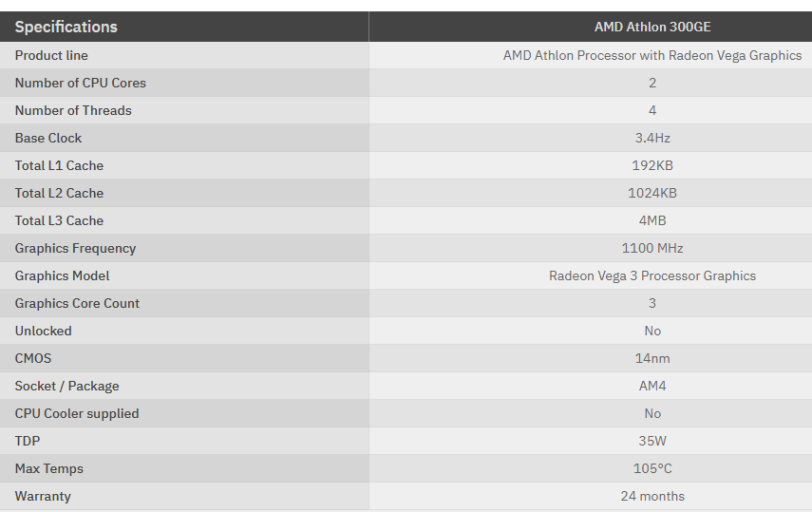The width and height of the screenshot is (812, 512).
Task: Click the AM4 socket value
Action: (x=652, y=386)
